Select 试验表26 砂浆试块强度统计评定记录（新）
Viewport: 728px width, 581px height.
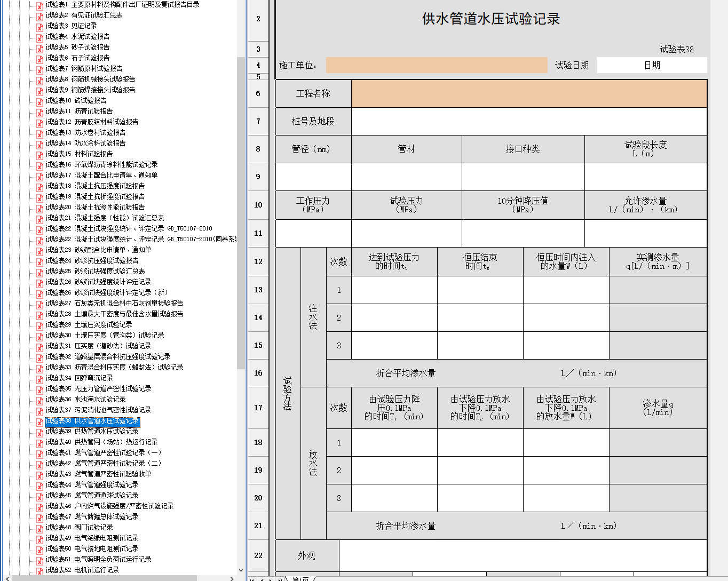(x=106, y=292)
